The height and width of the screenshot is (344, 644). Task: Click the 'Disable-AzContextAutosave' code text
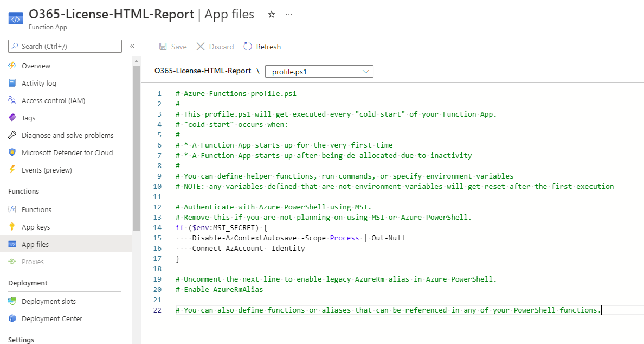tap(244, 238)
